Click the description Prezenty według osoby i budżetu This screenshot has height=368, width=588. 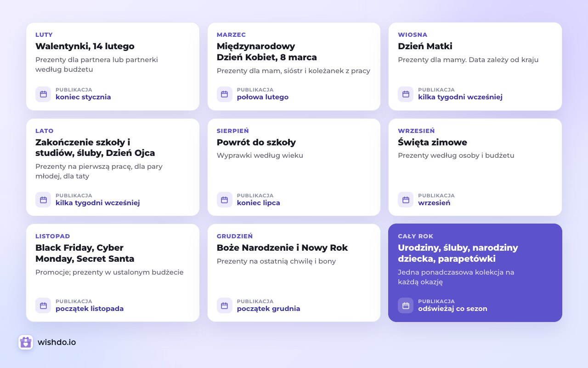coord(456,155)
